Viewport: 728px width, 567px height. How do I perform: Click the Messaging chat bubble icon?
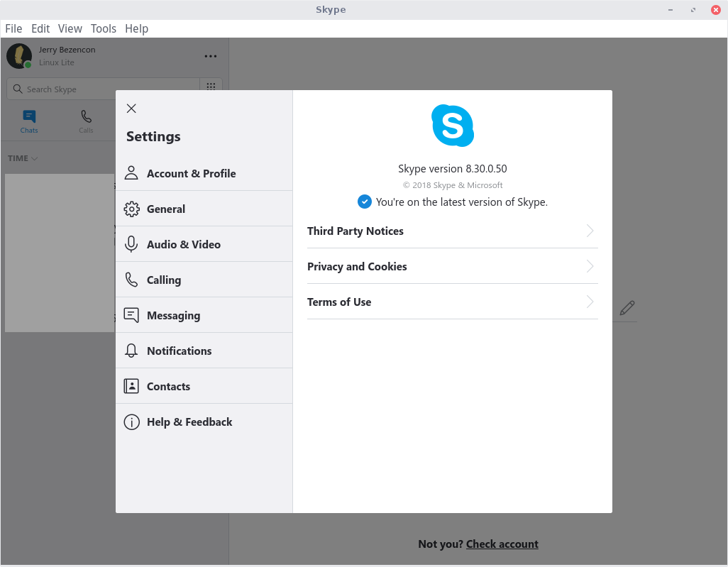click(x=131, y=315)
